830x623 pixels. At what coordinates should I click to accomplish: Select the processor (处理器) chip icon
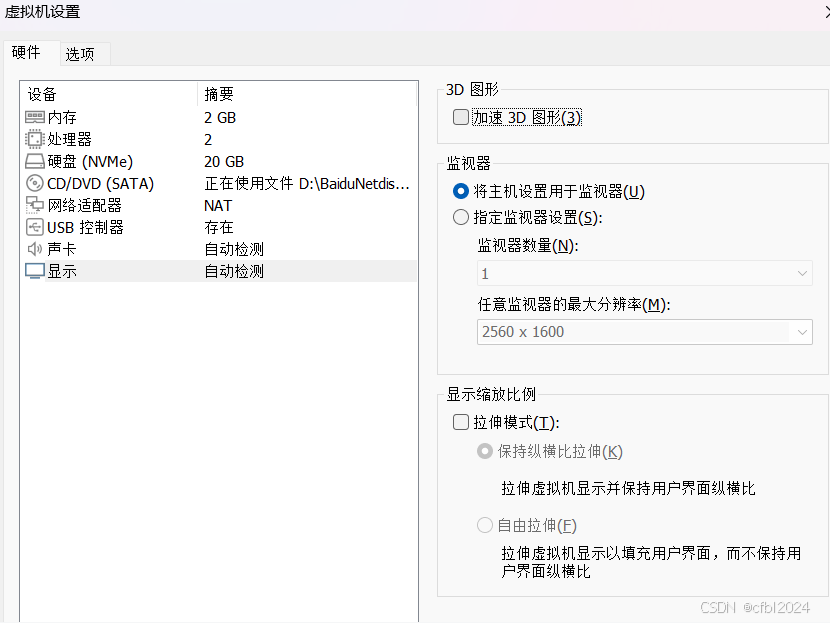coord(35,139)
